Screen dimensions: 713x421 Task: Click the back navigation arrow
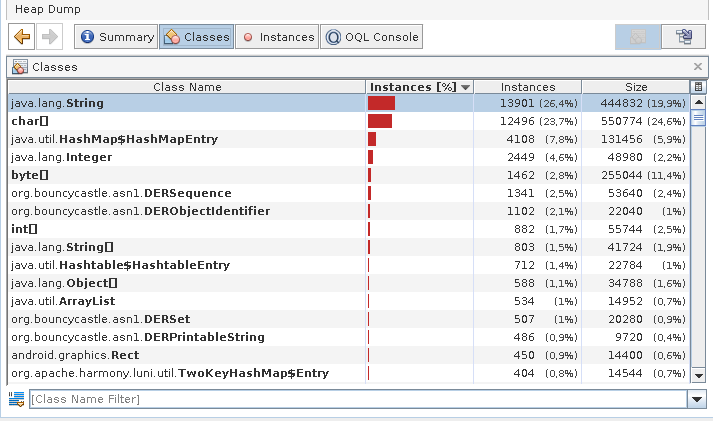point(22,37)
